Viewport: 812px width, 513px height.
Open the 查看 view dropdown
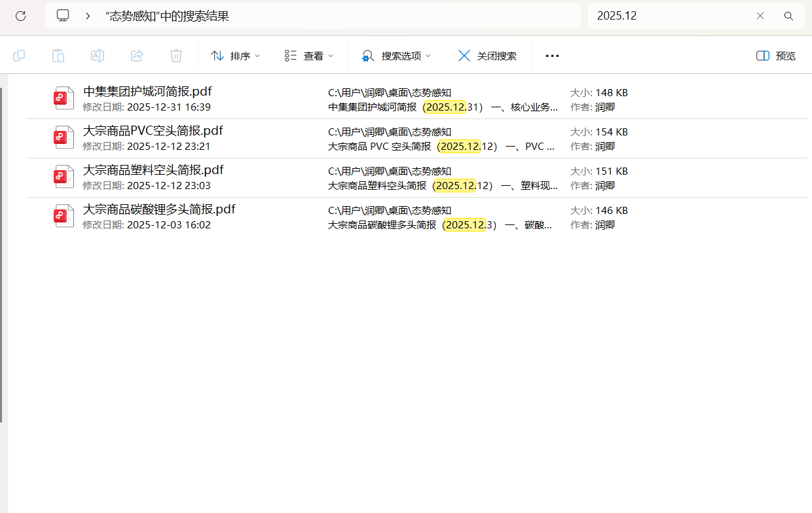point(309,56)
